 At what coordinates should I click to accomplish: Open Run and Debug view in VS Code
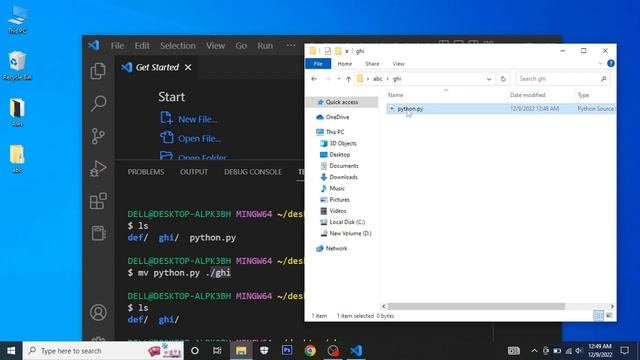click(x=98, y=168)
